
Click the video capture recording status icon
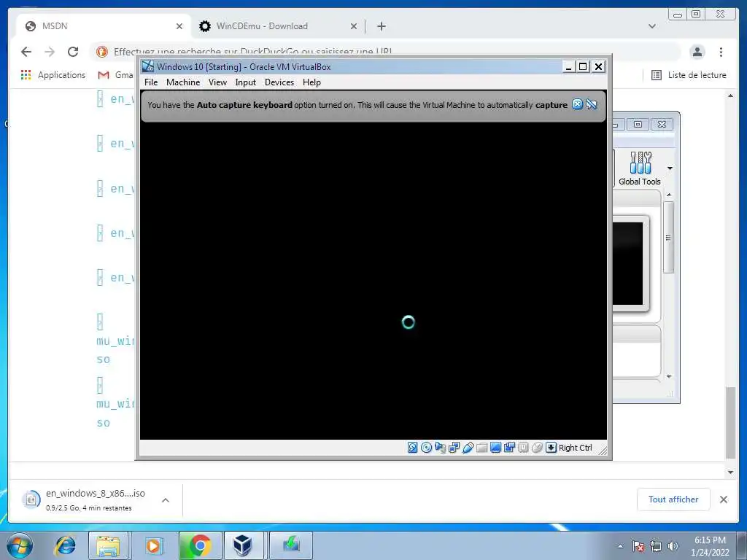509,447
